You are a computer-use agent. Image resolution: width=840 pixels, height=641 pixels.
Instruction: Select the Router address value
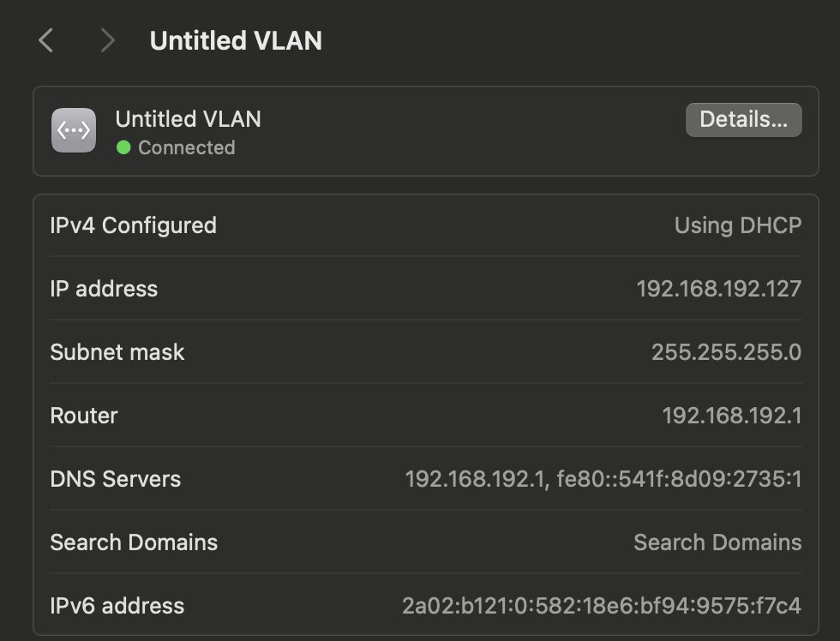731,416
